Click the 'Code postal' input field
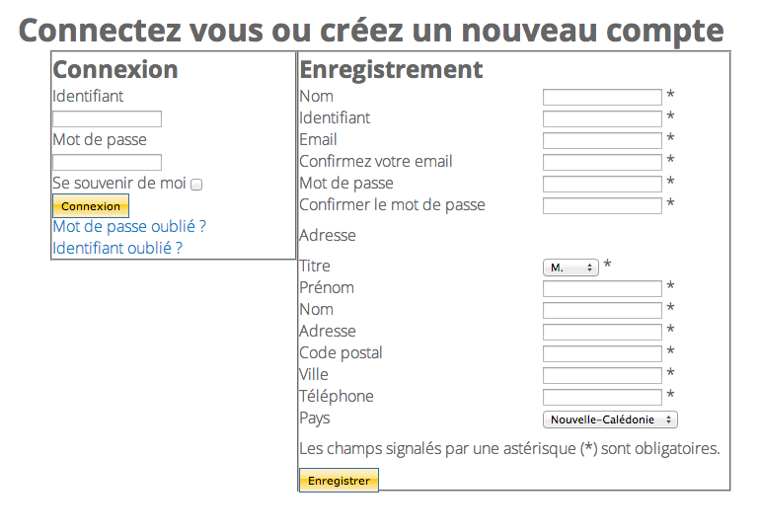 [x=602, y=354]
